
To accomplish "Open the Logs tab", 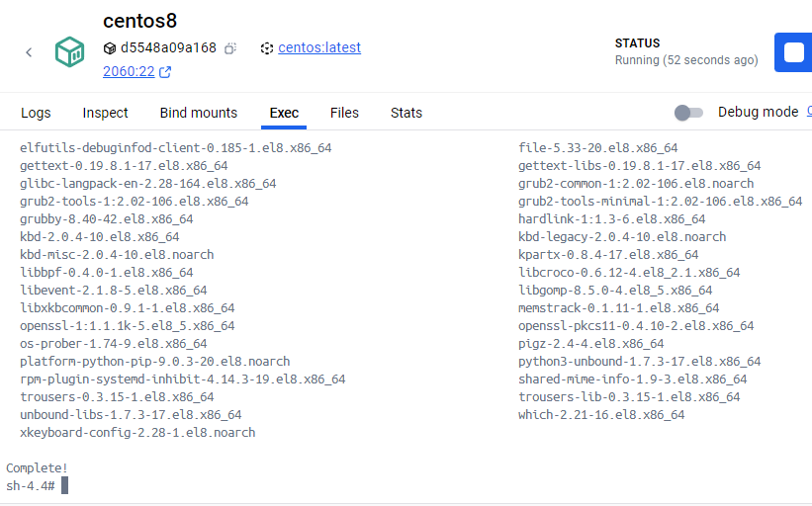I will tap(36, 113).
